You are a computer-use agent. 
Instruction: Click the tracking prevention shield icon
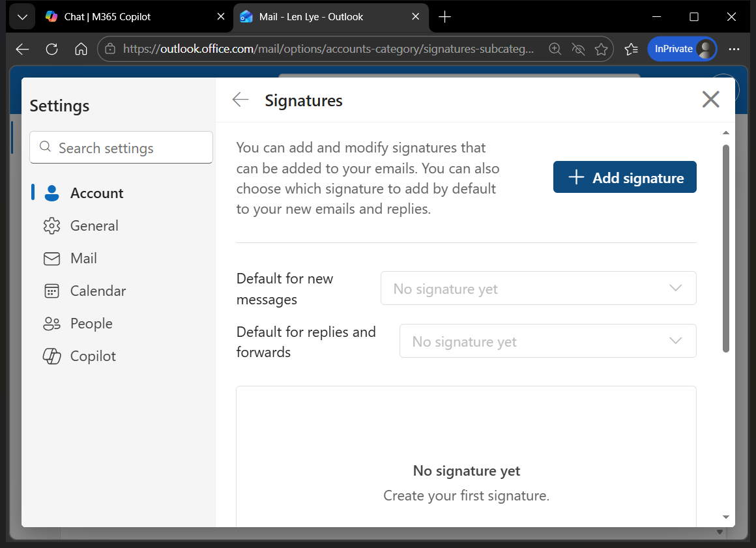click(x=578, y=49)
